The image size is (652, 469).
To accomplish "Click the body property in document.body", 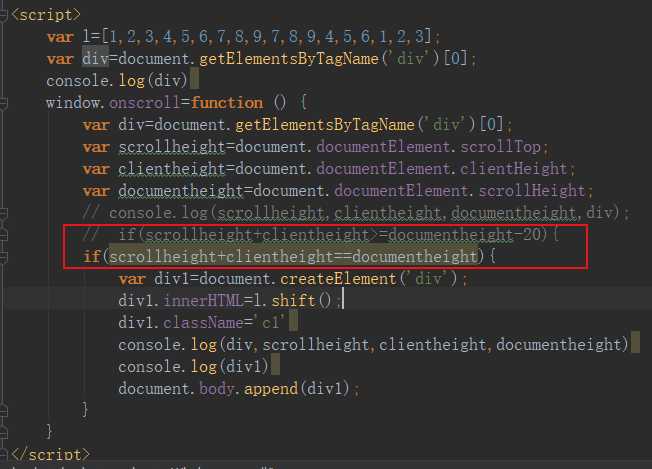I will 217,389.
